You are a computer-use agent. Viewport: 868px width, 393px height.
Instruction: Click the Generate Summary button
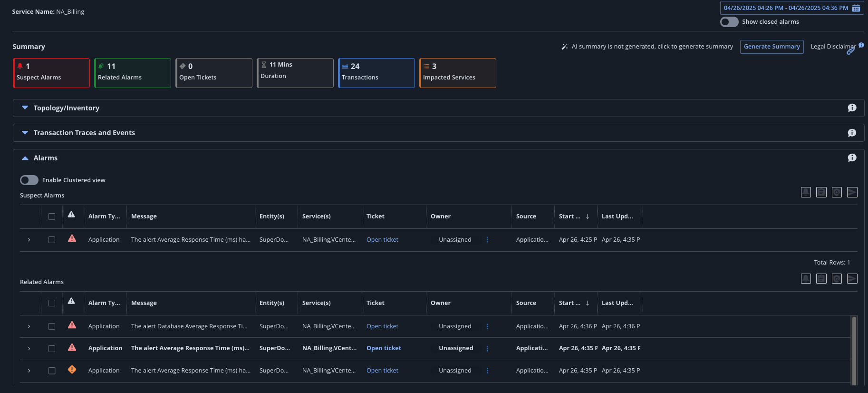pos(772,47)
